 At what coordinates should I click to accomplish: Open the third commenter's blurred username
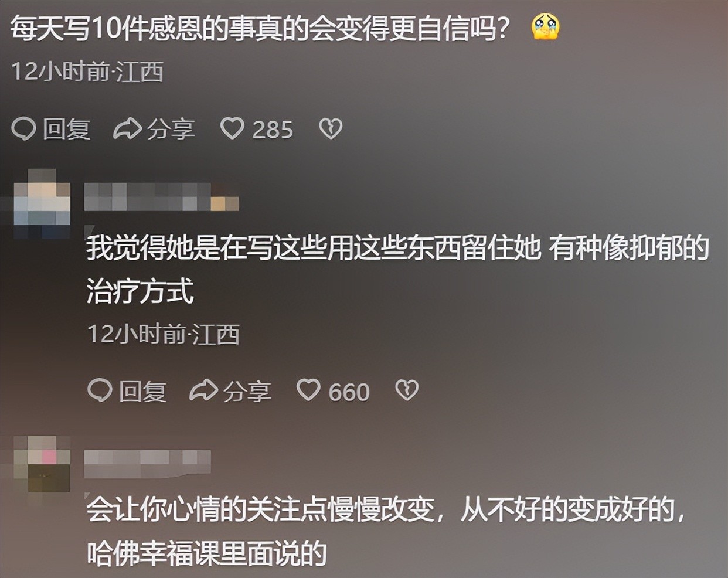click(x=148, y=461)
